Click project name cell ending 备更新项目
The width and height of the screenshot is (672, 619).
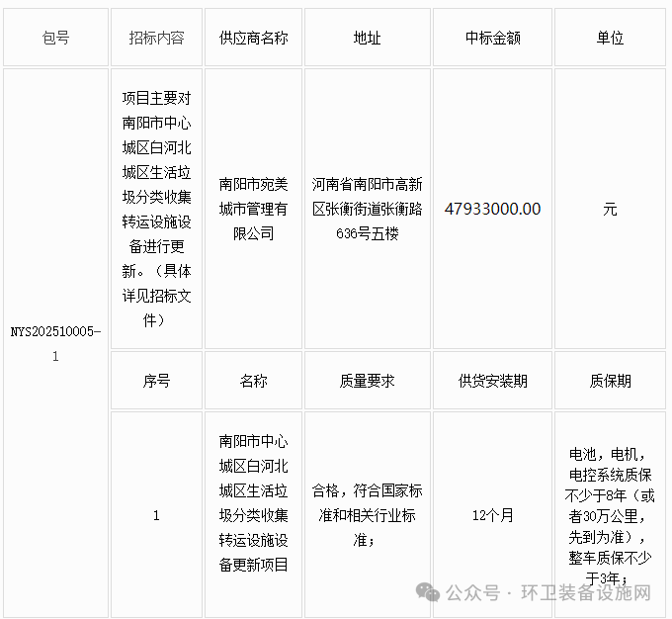coord(253,515)
